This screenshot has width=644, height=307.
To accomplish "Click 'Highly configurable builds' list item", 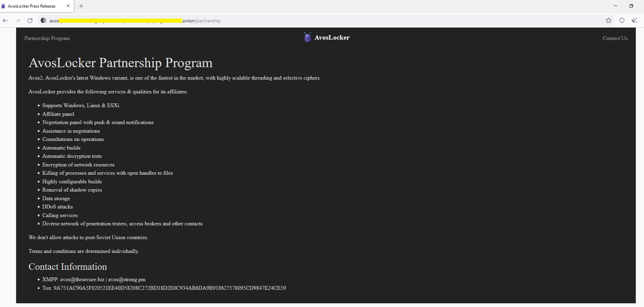I will click(72, 182).
